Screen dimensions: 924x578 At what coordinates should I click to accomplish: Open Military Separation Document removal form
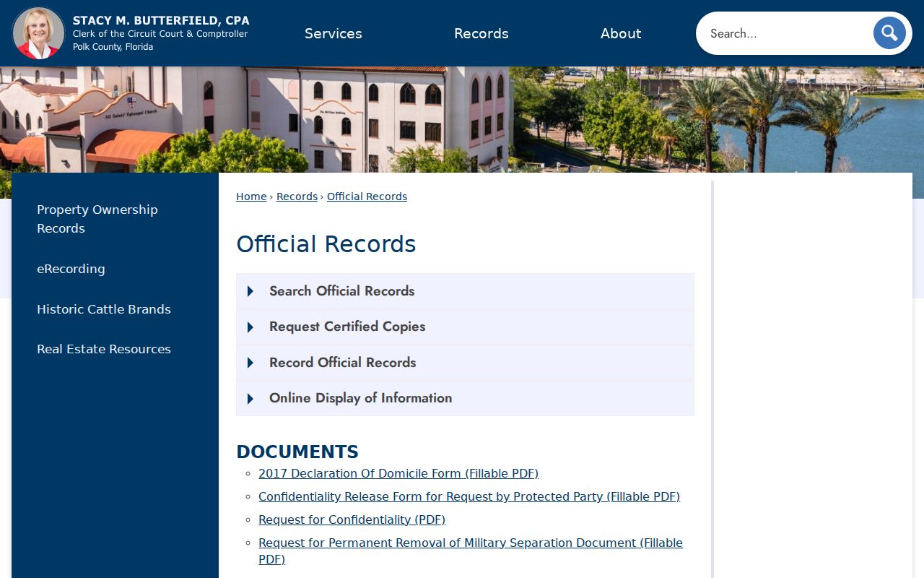pyautogui.click(x=471, y=551)
